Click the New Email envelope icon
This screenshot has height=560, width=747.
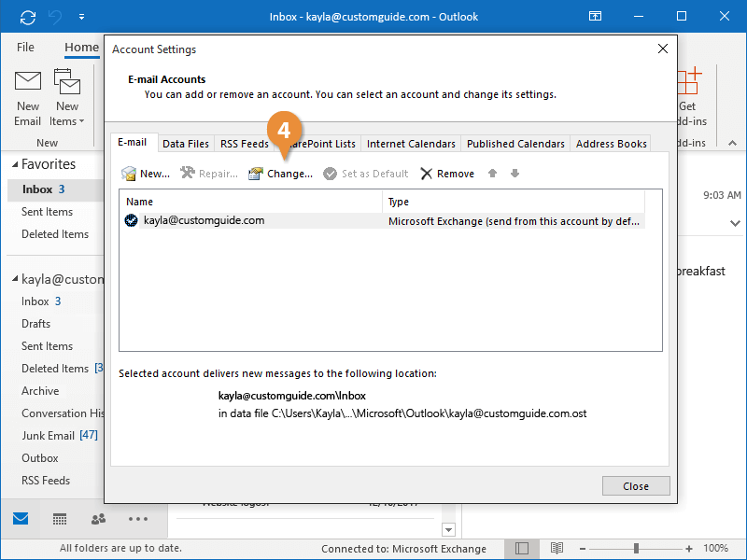(28, 81)
